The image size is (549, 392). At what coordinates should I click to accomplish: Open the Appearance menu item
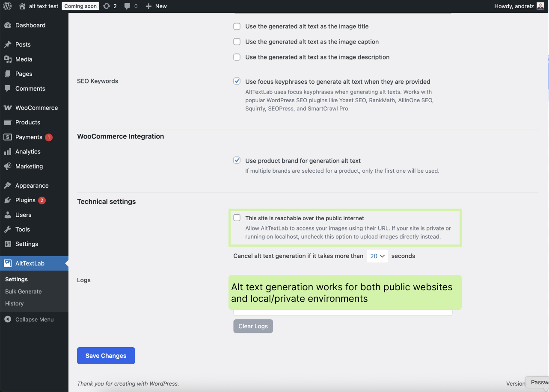34,186
